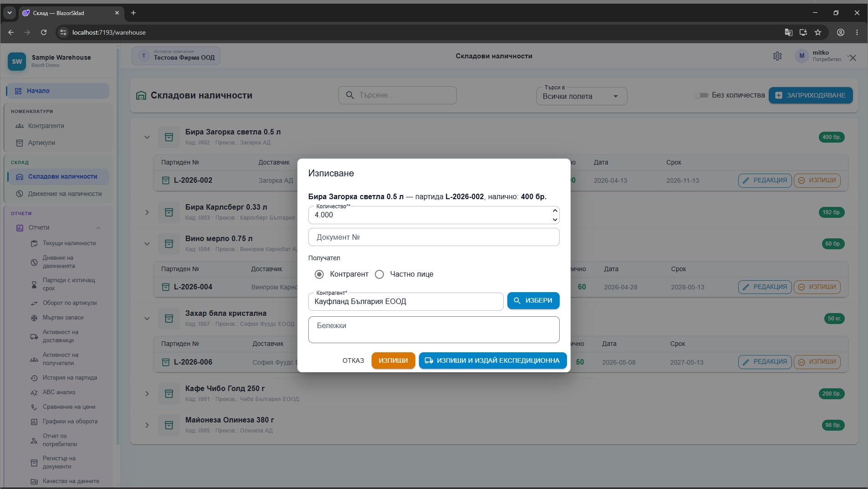Click the Складови наличности heading warehouse icon
The width and height of the screenshot is (868, 489).
141,96
